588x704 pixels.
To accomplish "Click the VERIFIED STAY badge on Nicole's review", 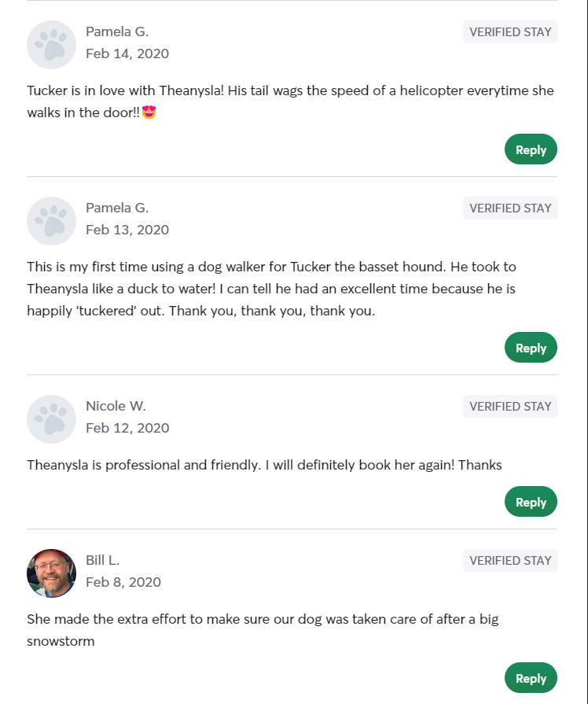I will [x=509, y=406].
